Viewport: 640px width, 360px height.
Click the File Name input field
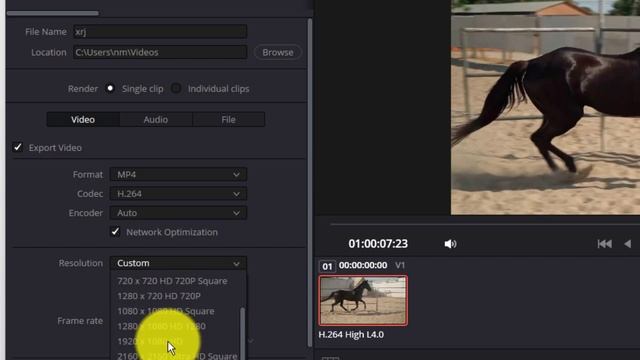[x=160, y=31]
